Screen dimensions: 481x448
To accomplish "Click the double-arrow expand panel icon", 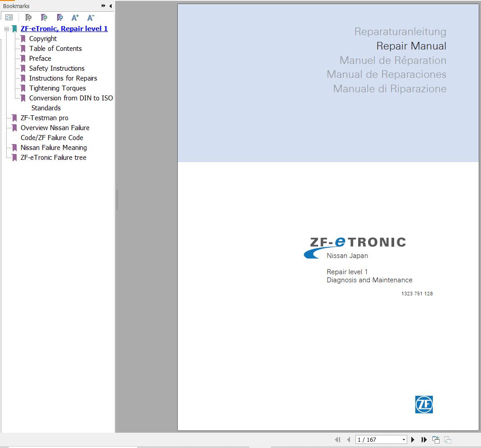I will click(x=103, y=6).
